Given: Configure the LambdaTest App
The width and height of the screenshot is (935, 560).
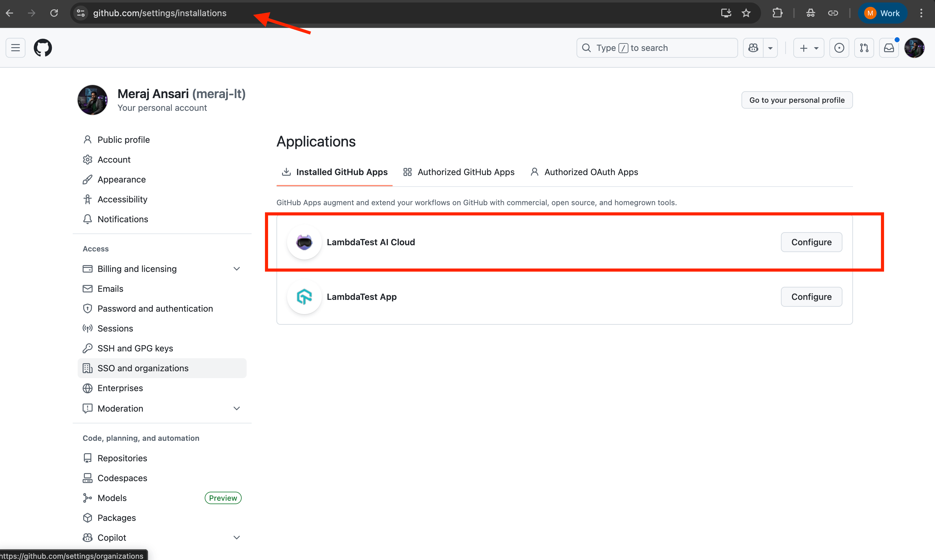Looking at the screenshot, I should click(811, 297).
